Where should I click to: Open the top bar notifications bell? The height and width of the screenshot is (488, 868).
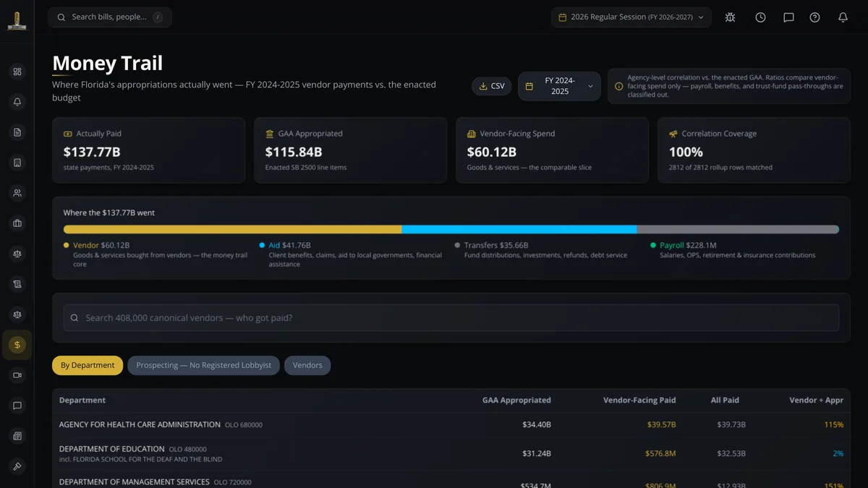point(843,17)
